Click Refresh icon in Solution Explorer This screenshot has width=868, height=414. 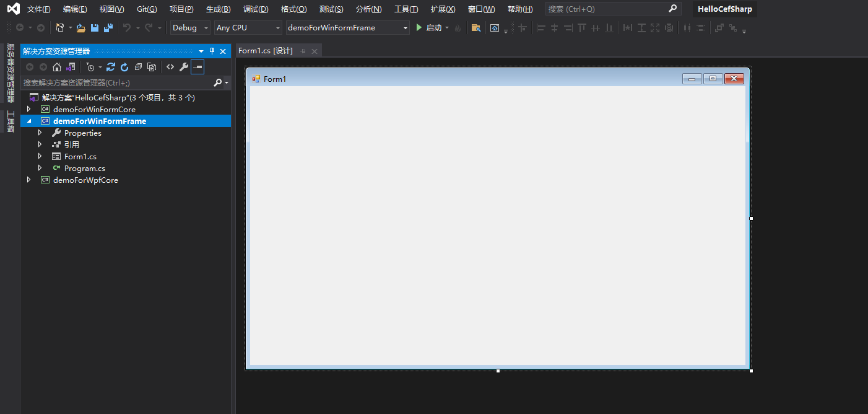(x=124, y=67)
